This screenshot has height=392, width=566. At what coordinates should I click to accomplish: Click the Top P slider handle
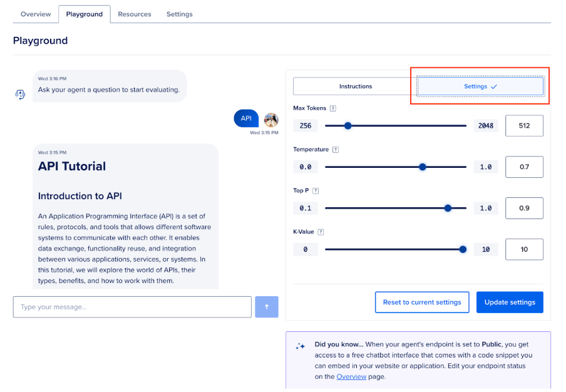click(x=448, y=208)
